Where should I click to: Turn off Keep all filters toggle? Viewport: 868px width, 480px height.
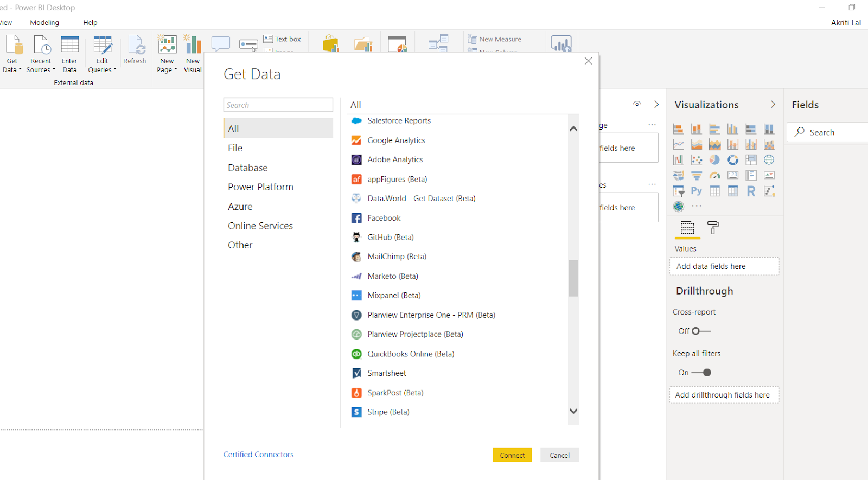coord(701,373)
